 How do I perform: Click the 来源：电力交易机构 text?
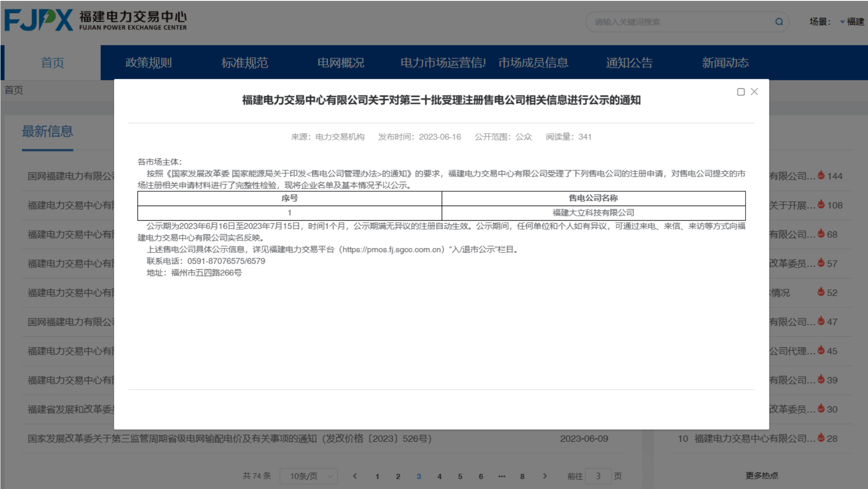pos(328,137)
